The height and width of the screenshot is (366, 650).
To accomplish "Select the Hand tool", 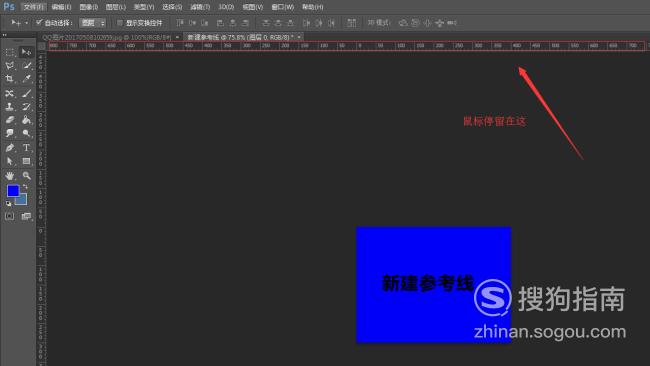I will point(10,175).
